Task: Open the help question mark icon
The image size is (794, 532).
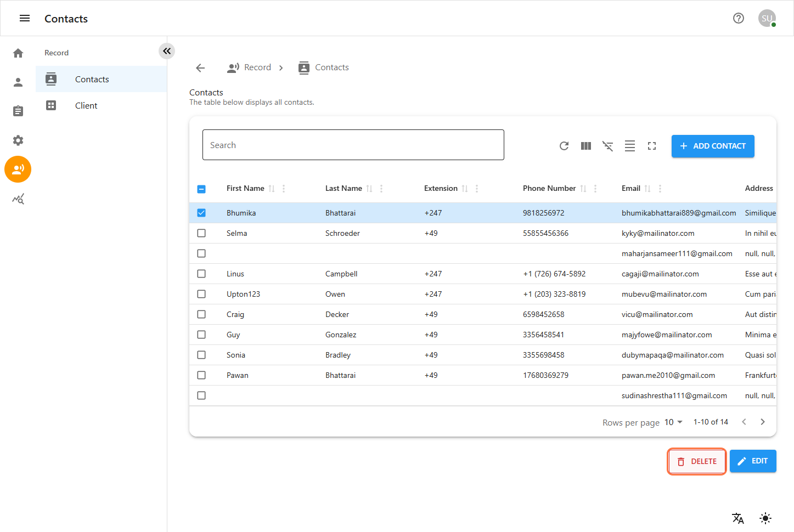Action: tap(738, 18)
